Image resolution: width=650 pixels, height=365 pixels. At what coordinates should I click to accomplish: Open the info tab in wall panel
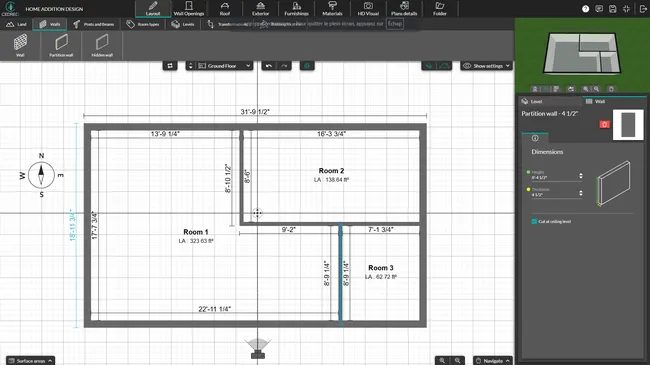point(535,138)
